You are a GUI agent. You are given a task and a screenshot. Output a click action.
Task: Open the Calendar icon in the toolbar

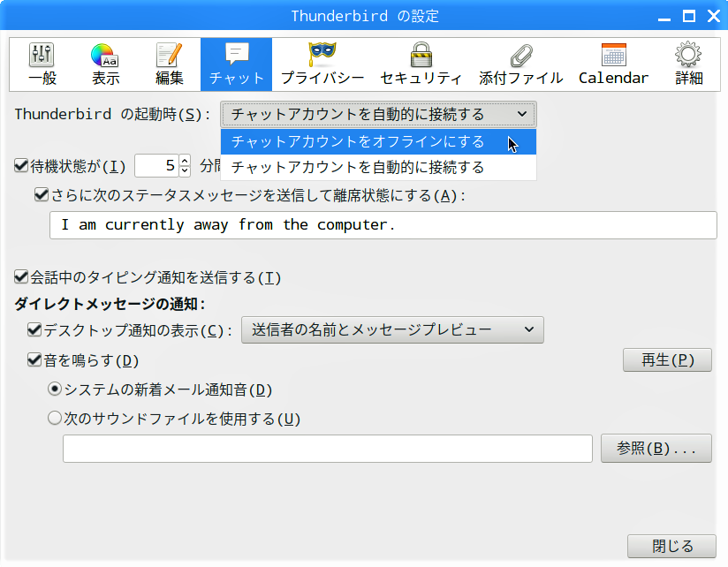click(x=613, y=64)
